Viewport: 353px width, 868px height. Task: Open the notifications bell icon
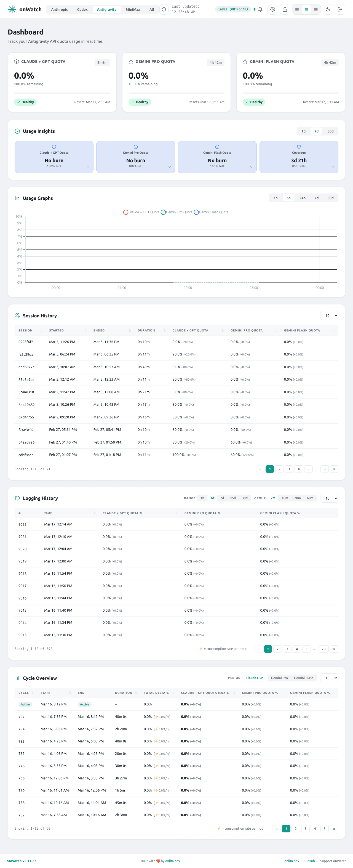coord(260,9)
